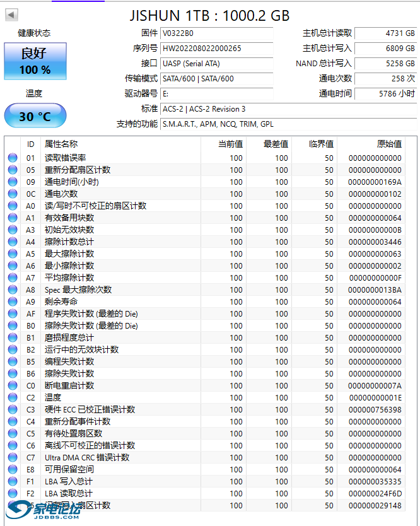Image resolution: width=420 pixels, height=526 pixels.
Task: Click the supported features field S.M.A.R.T., APM, NCQ
Action: pyautogui.click(x=288, y=124)
